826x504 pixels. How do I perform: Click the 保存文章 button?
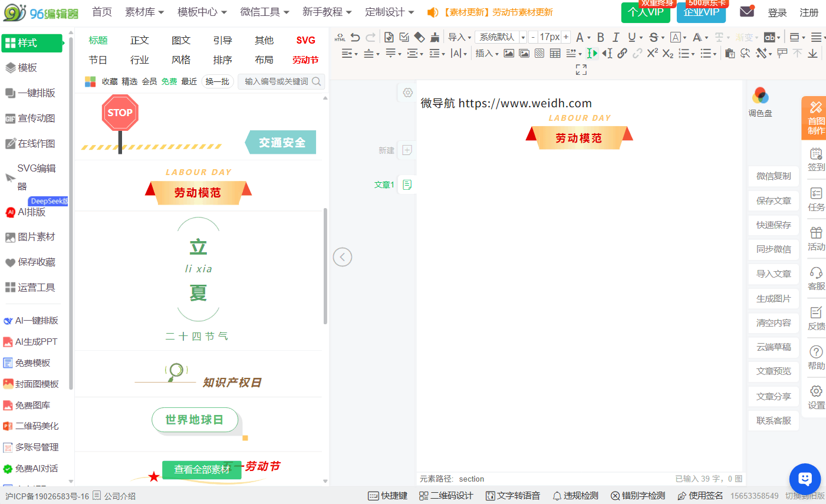[x=774, y=201]
